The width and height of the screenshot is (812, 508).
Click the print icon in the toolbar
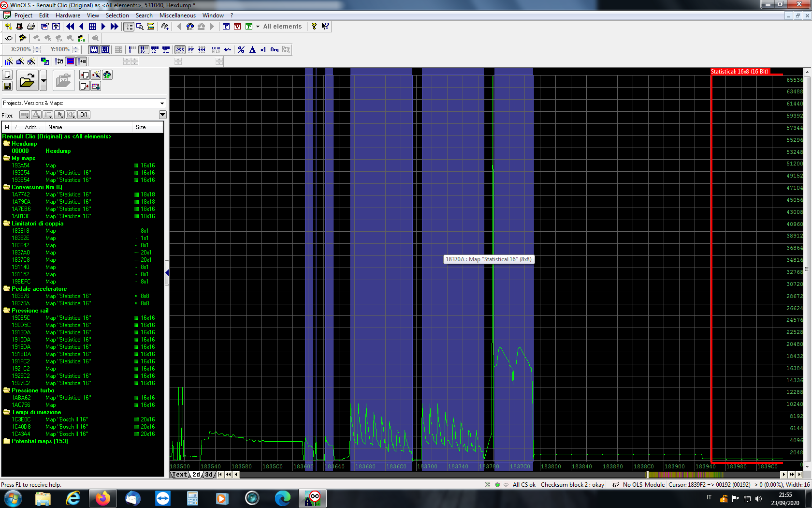pos(31,27)
